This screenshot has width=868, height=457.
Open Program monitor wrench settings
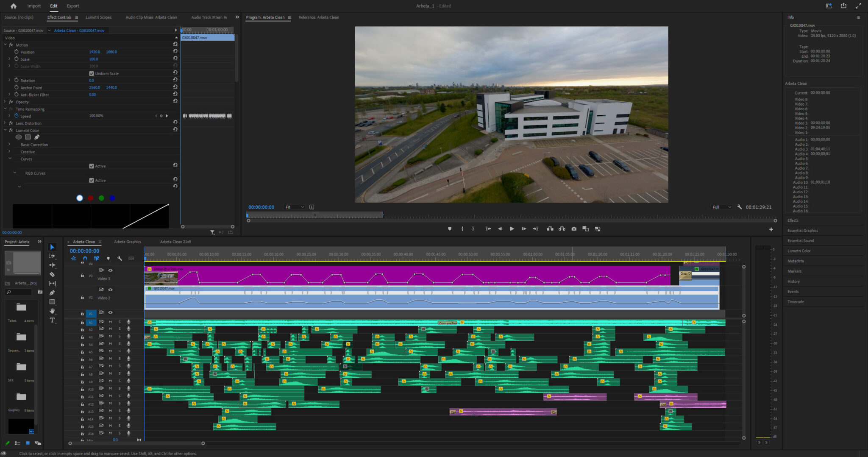tap(740, 207)
